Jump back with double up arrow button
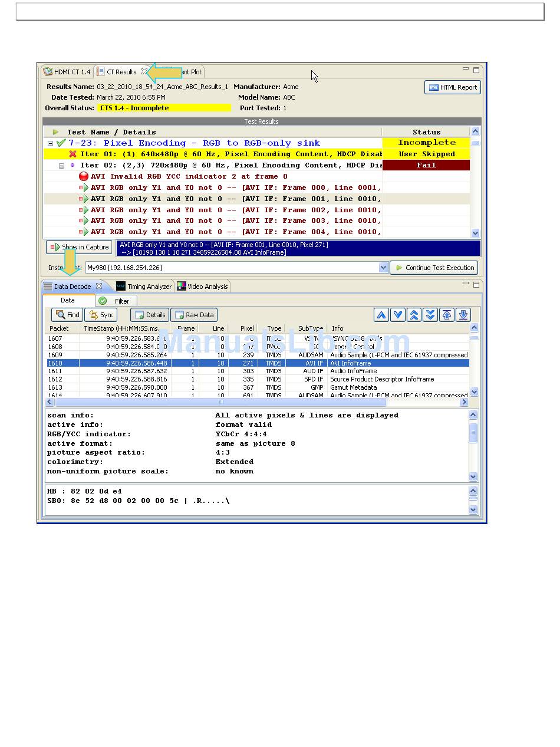560x747 pixels. [414, 315]
